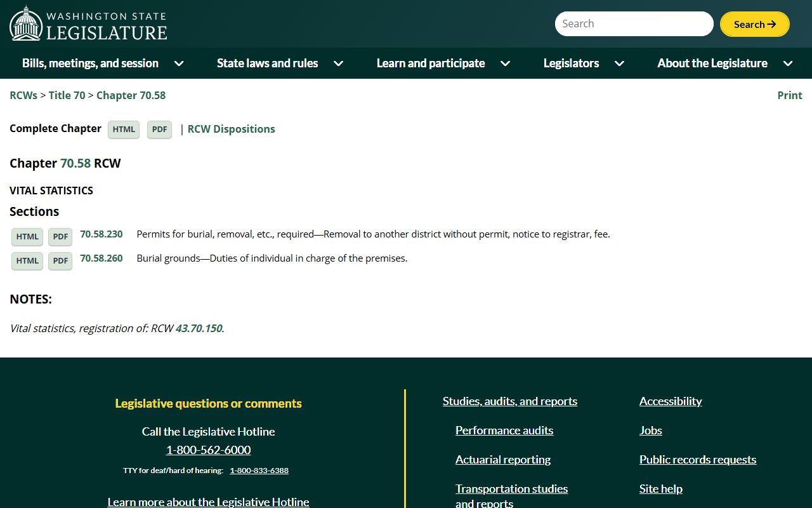Print the current chapter page
The image size is (812, 508).
point(789,95)
